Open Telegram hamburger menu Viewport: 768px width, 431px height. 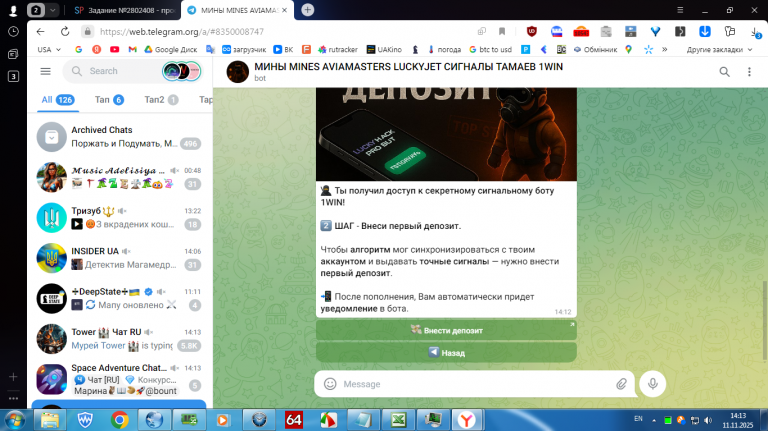click(46, 72)
